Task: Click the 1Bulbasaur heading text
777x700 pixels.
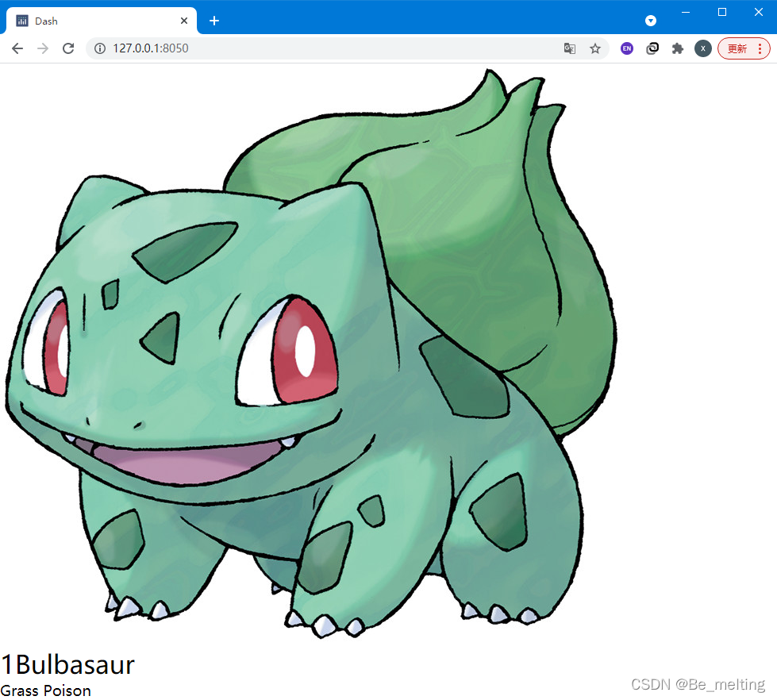Action: click(67, 664)
